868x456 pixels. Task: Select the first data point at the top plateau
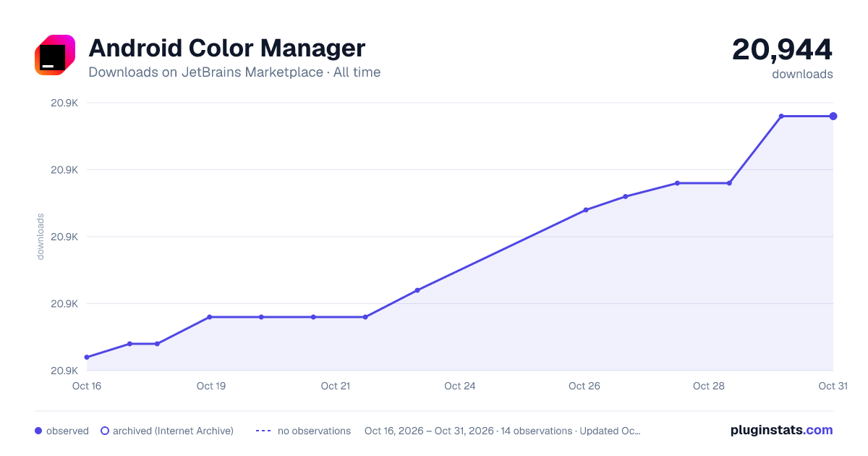click(781, 116)
